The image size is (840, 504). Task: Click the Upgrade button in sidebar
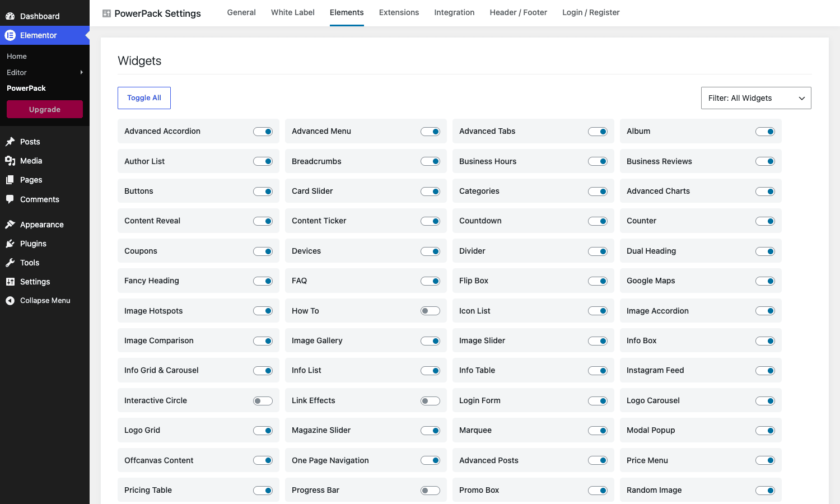(x=45, y=109)
